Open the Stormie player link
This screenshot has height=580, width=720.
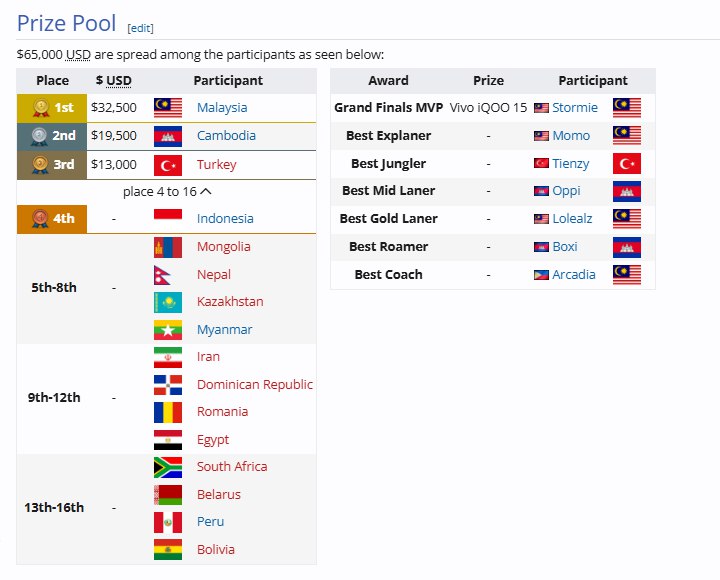(x=575, y=107)
